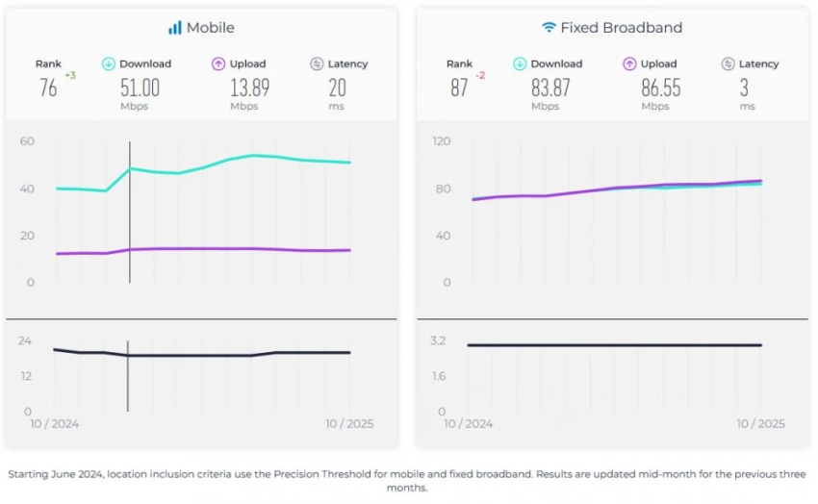
Task: Click the Mobile download speed 51.00 Mbps
Action: (140, 88)
